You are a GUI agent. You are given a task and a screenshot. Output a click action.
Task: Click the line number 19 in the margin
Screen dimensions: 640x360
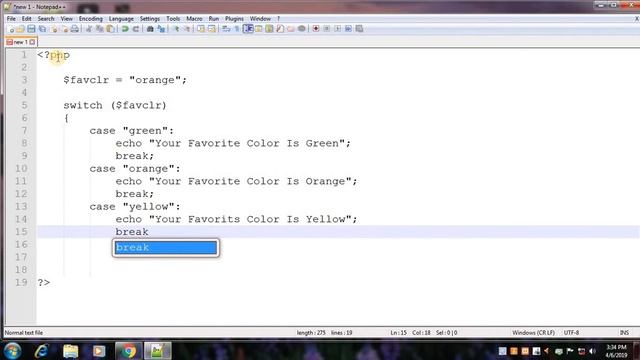point(21,282)
